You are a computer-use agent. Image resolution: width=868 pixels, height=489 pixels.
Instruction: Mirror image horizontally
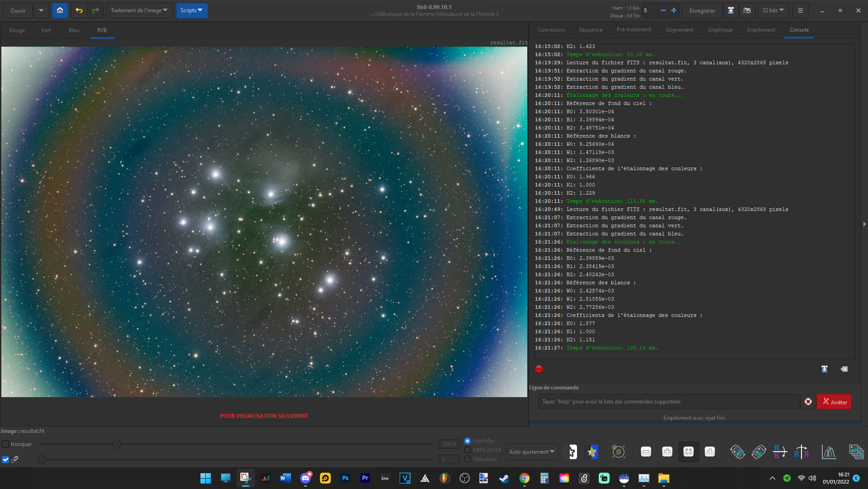point(801,452)
